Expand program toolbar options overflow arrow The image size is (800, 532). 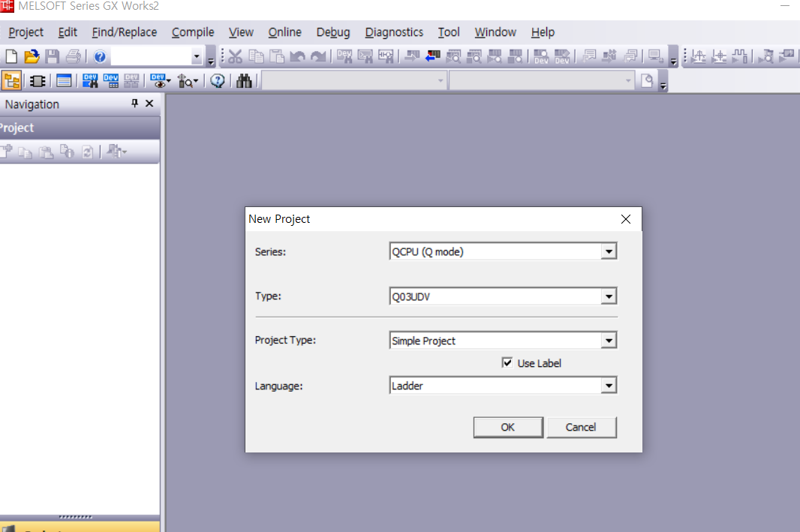(673, 62)
